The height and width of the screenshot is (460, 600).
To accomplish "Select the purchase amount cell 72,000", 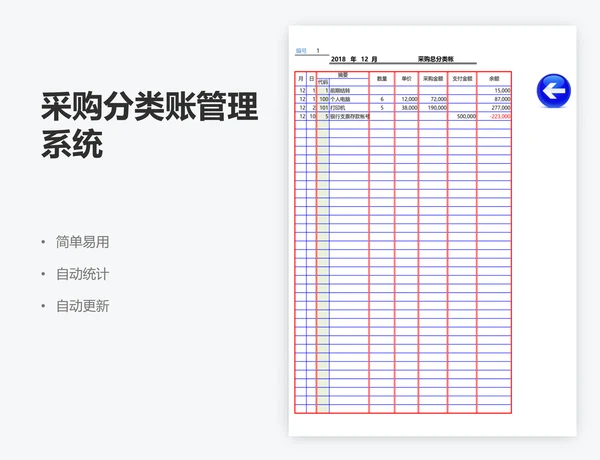I will point(433,99).
